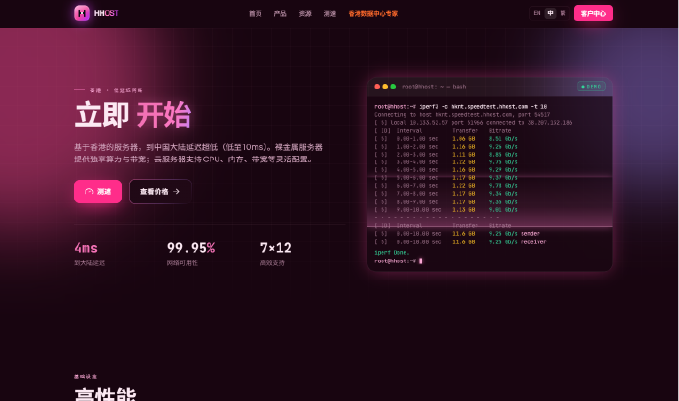
Task: Open the 首页 nav item
Action: (x=255, y=14)
